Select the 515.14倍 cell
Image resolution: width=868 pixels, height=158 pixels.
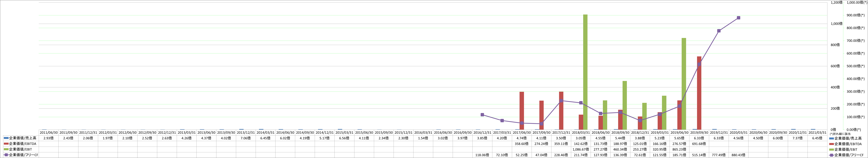[x=699, y=155]
